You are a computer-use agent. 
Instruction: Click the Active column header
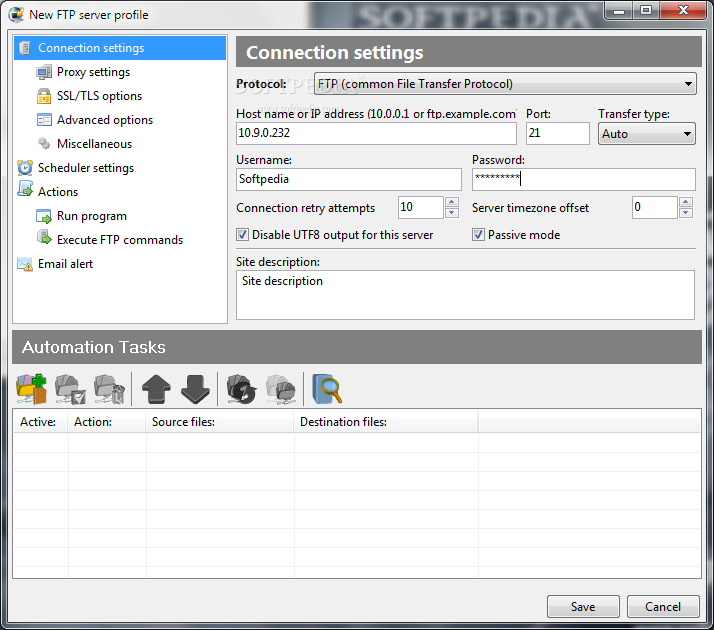40,422
